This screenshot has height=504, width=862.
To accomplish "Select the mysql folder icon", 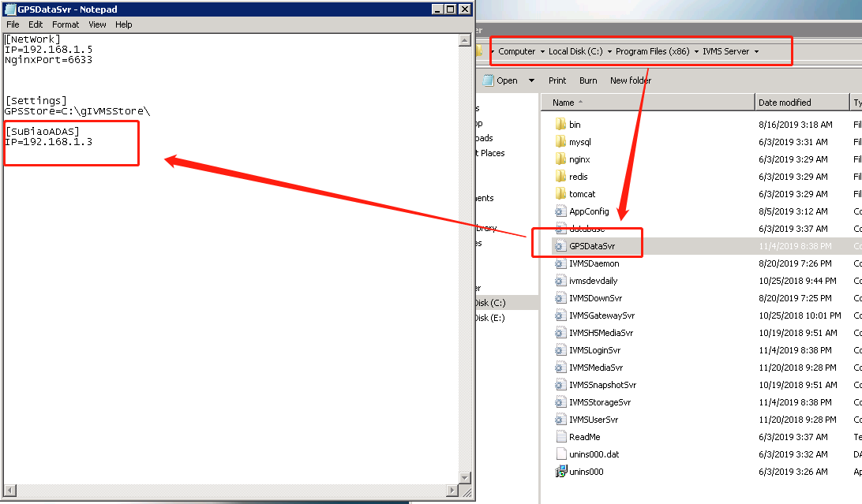I will click(x=560, y=142).
